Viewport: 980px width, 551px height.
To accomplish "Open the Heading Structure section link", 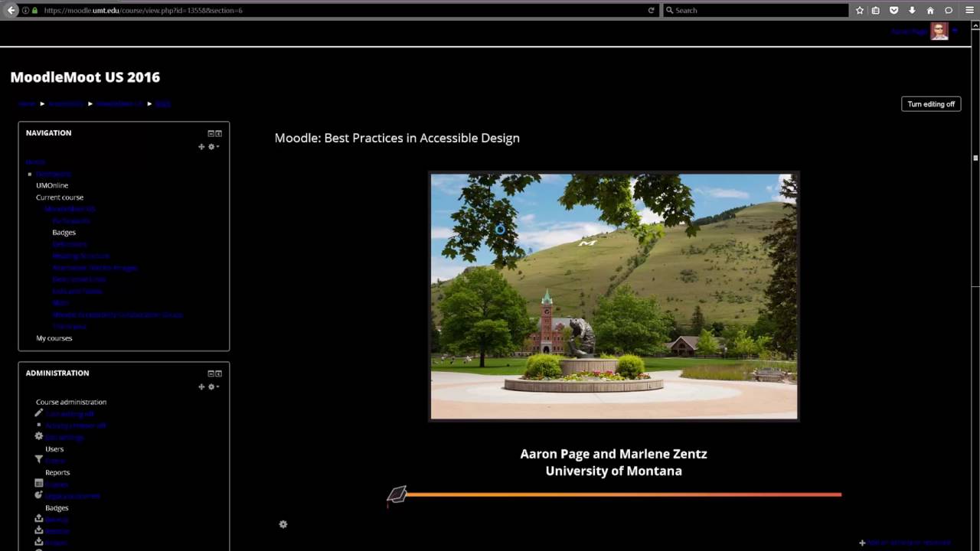I will pyautogui.click(x=81, y=256).
